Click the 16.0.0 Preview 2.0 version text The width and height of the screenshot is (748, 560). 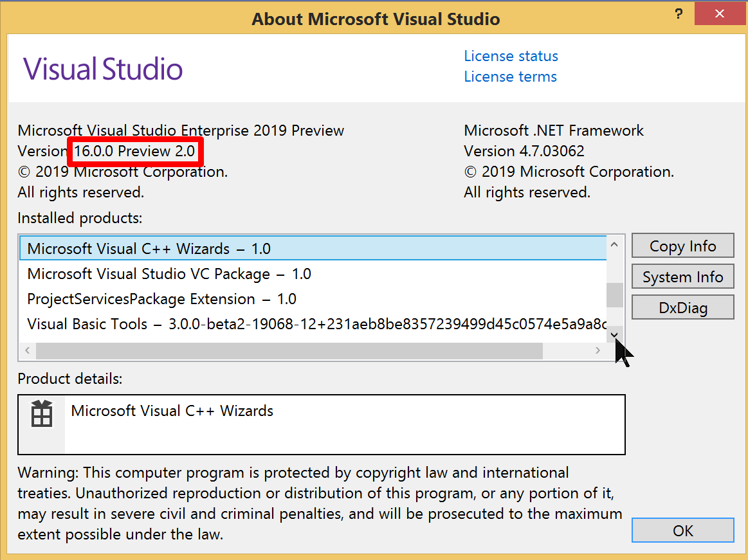point(134,151)
